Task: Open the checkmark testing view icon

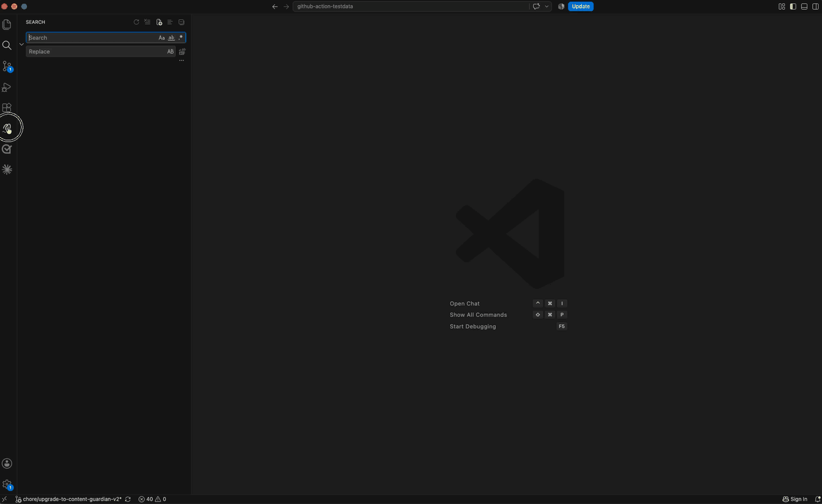Action: [7, 149]
